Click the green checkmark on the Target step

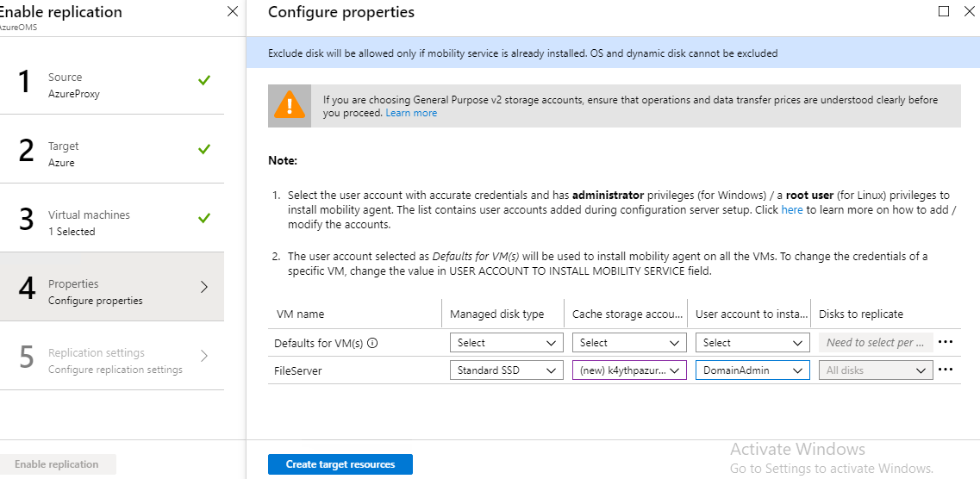point(203,149)
